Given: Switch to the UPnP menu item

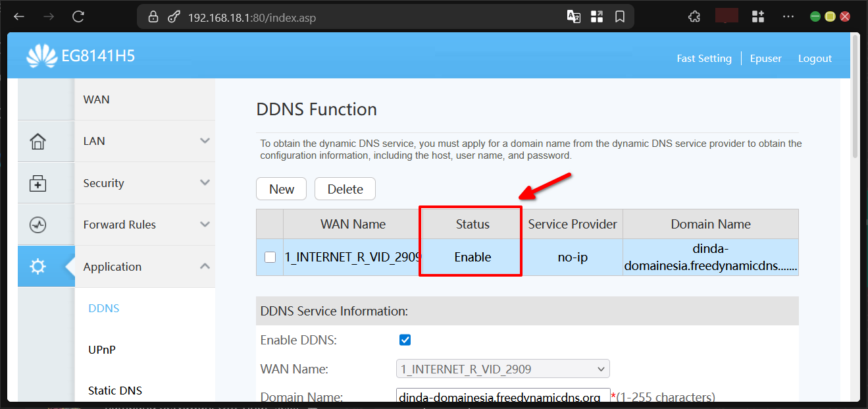Looking at the screenshot, I should pos(102,350).
